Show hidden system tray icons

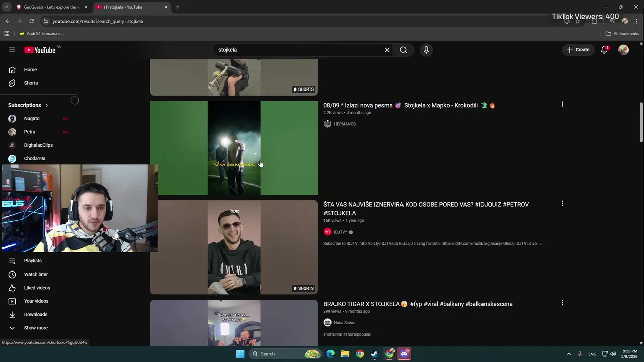569,354
